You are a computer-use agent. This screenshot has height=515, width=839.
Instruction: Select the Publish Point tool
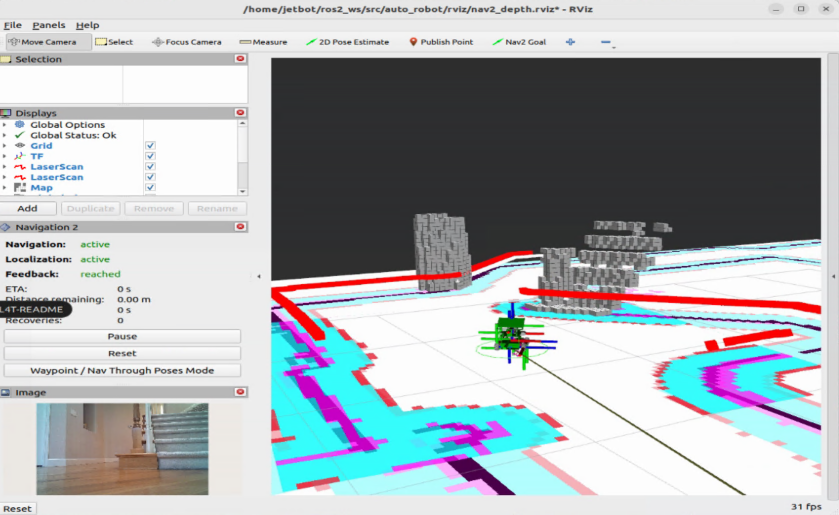[x=441, y=42]
